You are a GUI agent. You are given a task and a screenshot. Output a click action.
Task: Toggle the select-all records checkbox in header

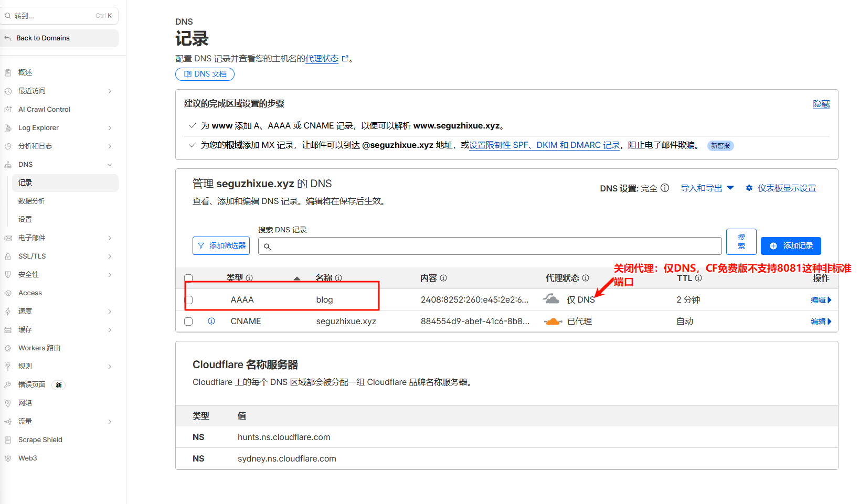pyautogui.click(x=188, y=278)
